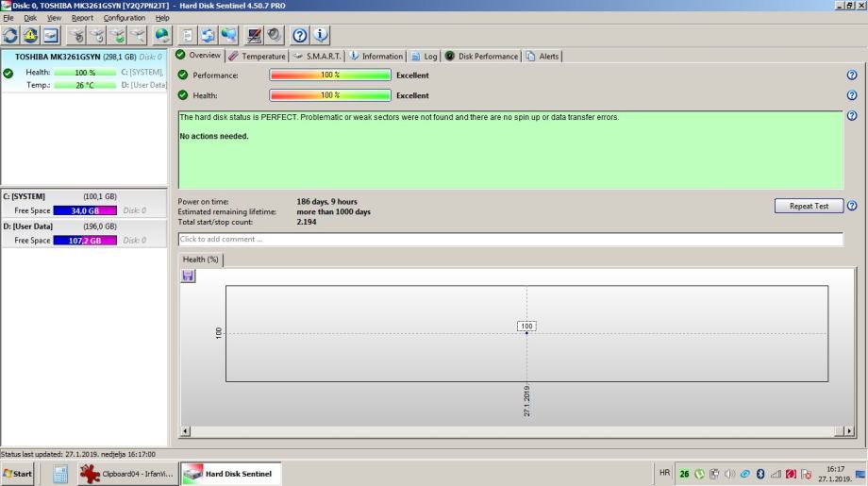This screenshot has height=486, width=868.
Task: Save the health graph using floppy icon
Action: coord(188,276)
